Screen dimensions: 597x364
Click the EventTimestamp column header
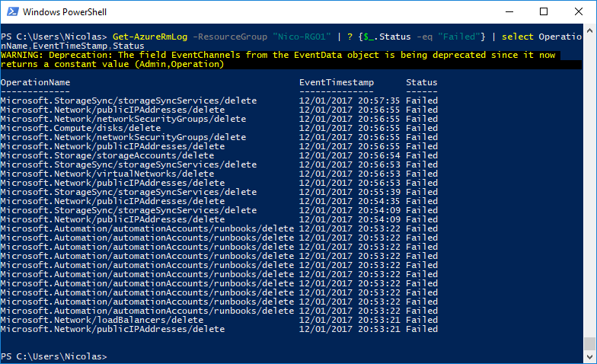click(337, 82)
